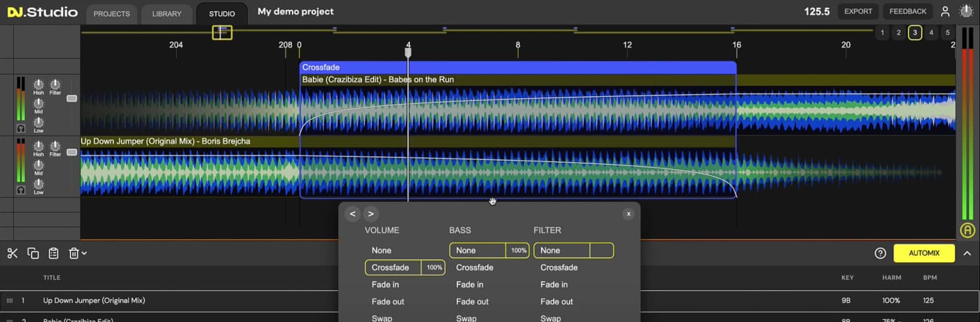Screen dimensions: 980x322
Task: Click the Mid EQ knob of the bottom track
Action: [x=38, y=165]
